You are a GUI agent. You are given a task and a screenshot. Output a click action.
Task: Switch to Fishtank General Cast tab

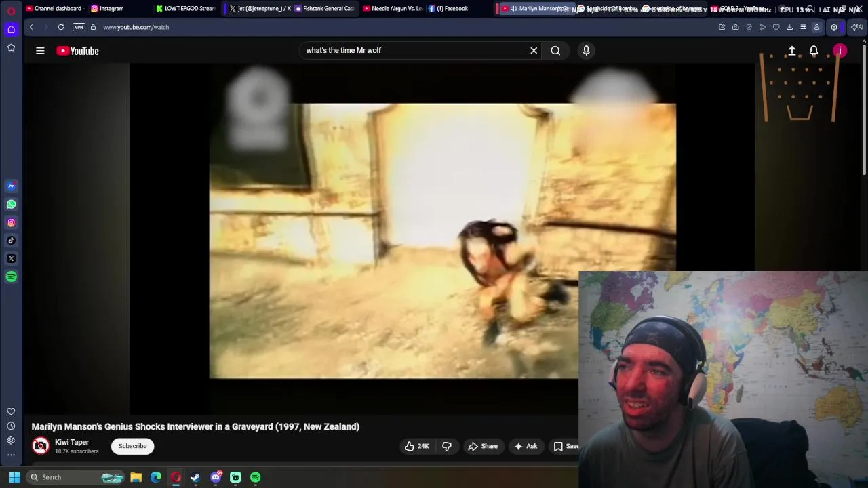tap(324, 8)
